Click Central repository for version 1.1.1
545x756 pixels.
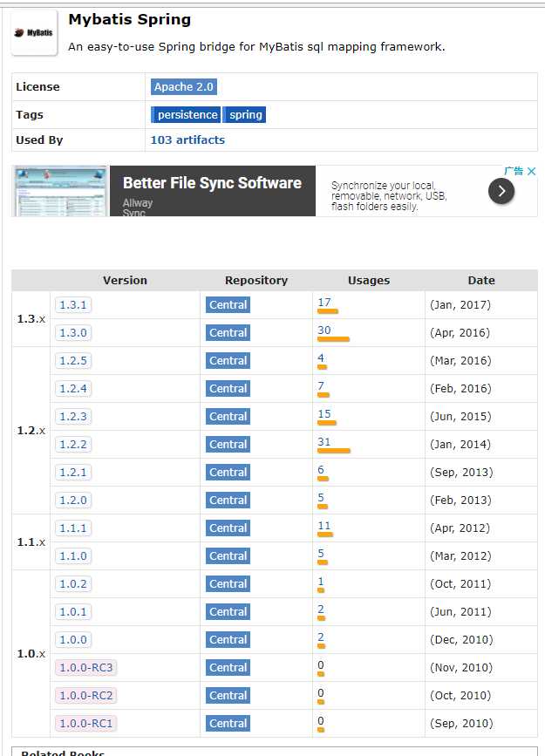click(228, 528)
